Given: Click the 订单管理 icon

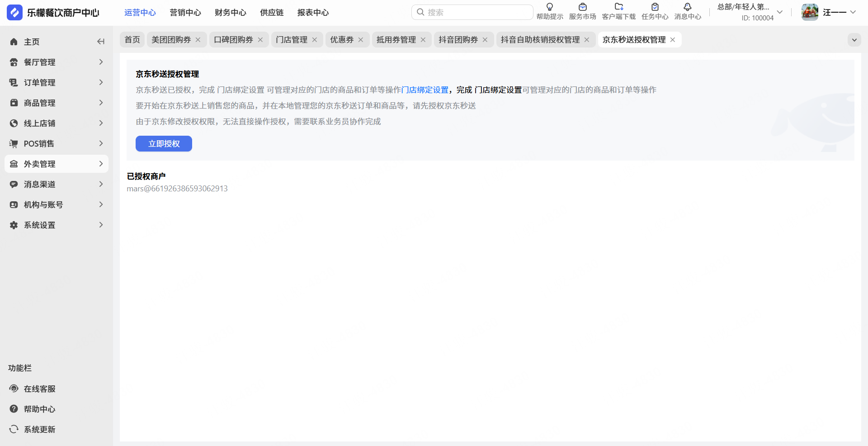Looking at the screenshot, I should 14,82.
